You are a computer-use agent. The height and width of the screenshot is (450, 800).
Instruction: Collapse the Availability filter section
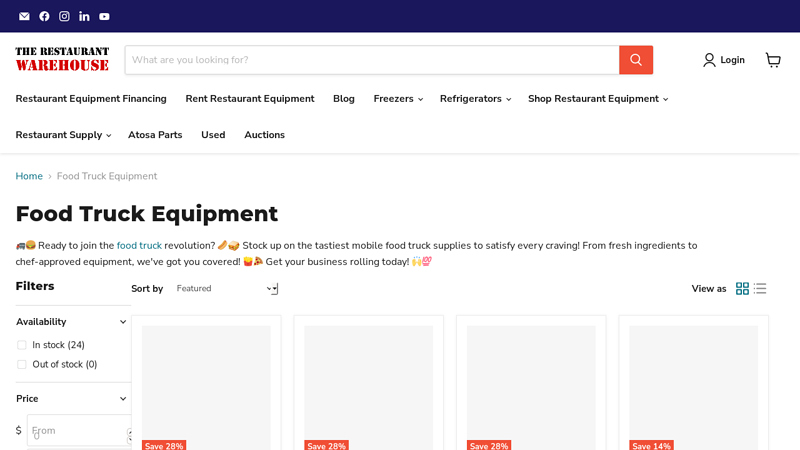click(123, 322)
